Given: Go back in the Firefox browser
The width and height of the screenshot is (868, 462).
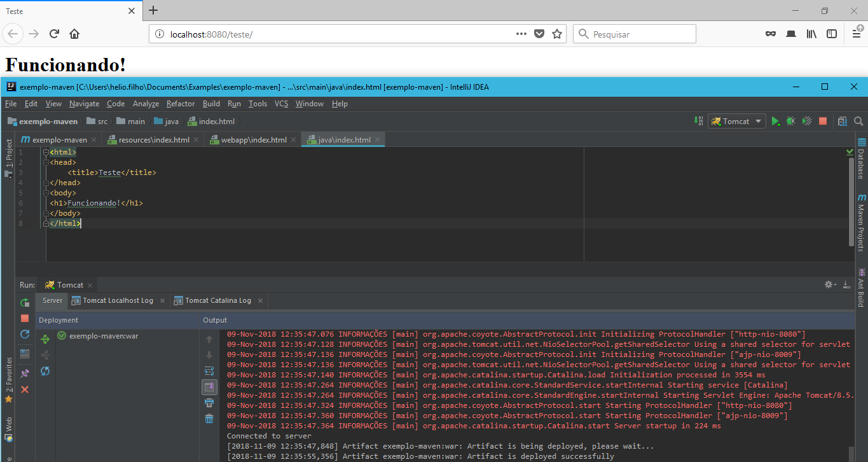Looking at the screenshot, I should click(x=14, y=34).
